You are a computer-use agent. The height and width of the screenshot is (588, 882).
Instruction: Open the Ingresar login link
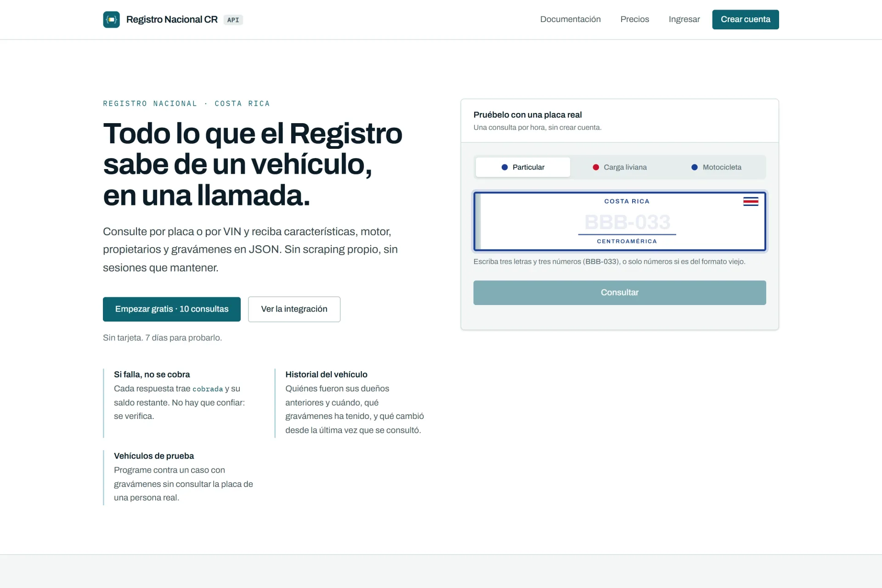(684, 19)
